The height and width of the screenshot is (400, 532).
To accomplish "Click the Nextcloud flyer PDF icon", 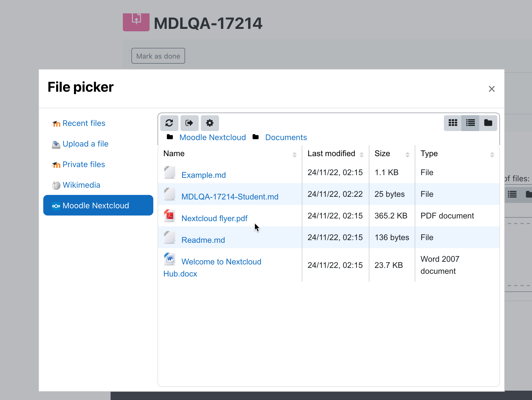I will [170, 216].
